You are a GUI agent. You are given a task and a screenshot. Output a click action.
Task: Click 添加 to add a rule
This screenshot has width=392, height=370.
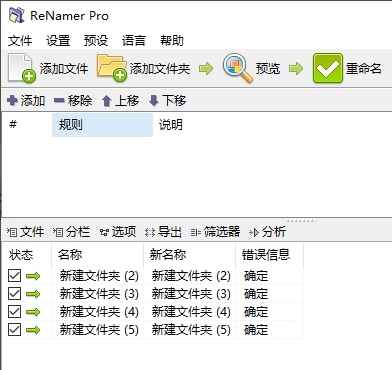point(26,100)
